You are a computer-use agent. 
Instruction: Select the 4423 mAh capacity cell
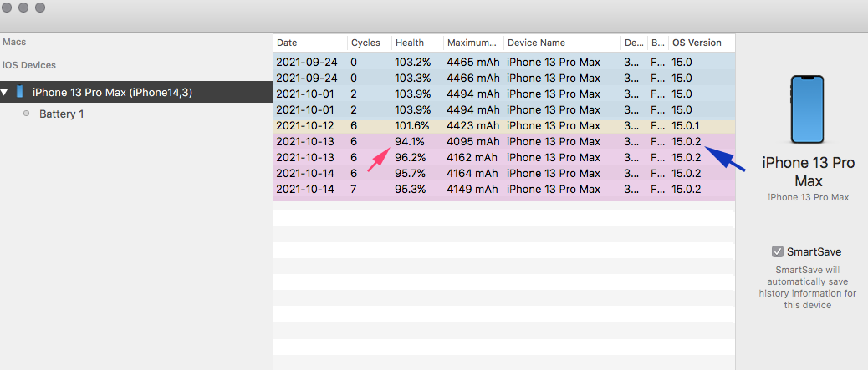[x=472, y=125]
